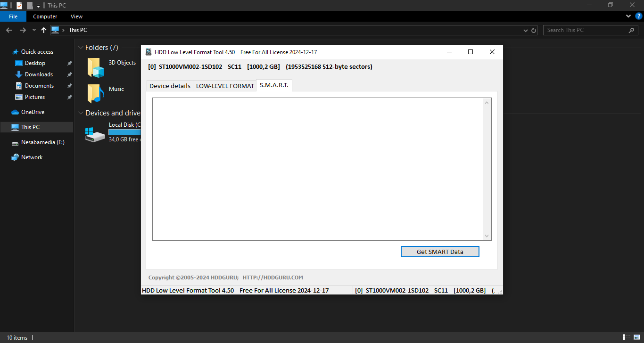Expand the ribbon using the chevron

(628, 16)
